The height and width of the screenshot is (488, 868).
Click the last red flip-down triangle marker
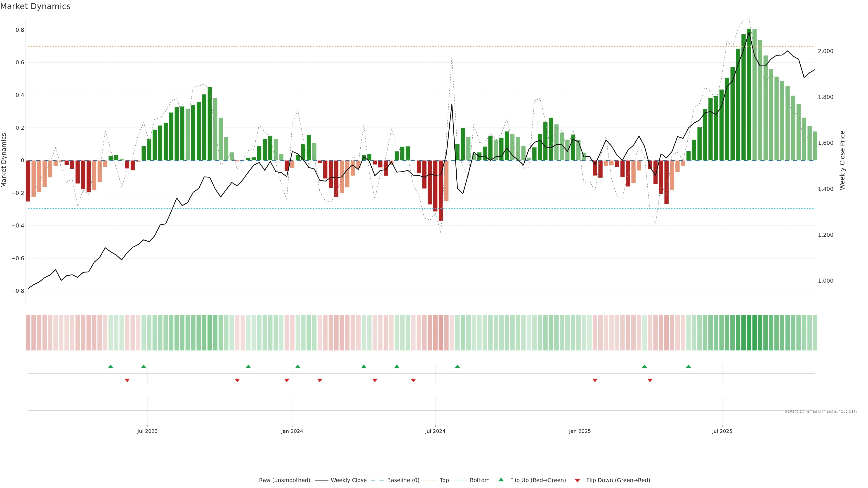click(650, 380)
